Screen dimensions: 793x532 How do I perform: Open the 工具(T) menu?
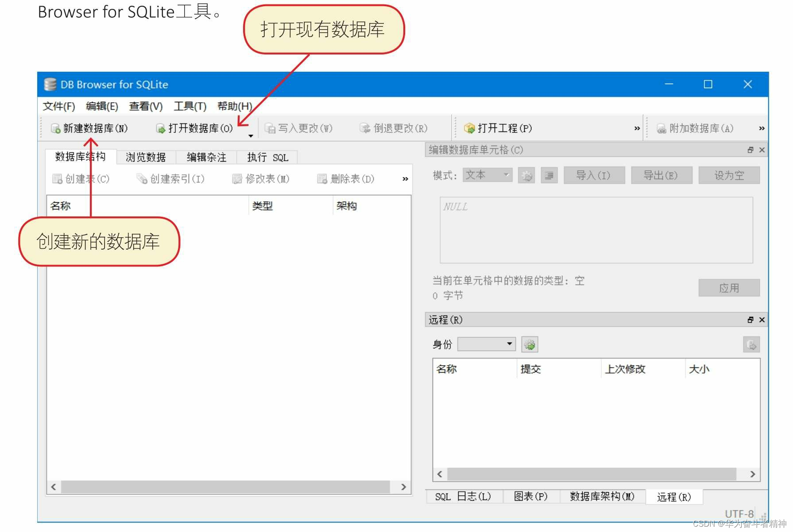coord(190,106)
